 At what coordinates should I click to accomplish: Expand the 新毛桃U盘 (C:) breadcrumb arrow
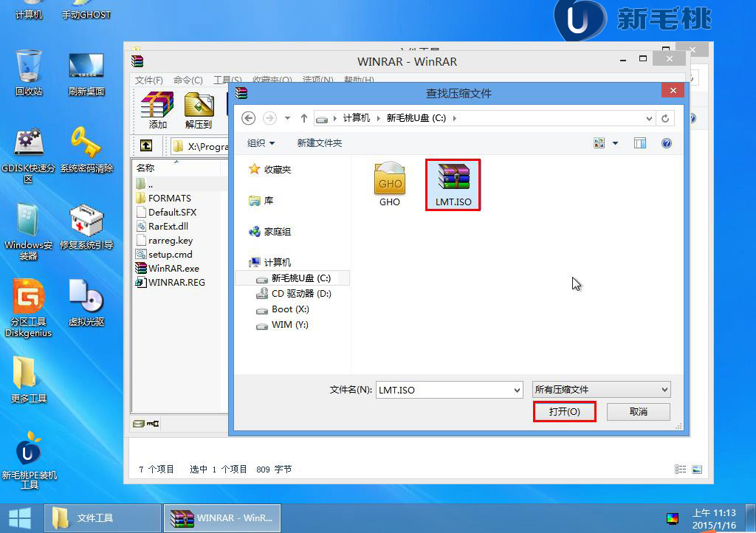click(x=454, y=118)
